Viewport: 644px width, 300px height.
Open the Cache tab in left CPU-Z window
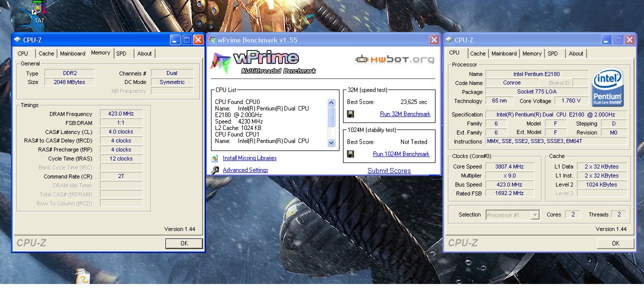[46, 53]
